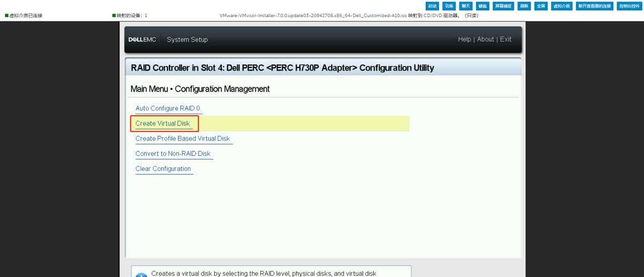Open the 聊天 (Chat) toolbar button
Image resolution: width=644 pixels, height=277 pixels.
[466, 6]
